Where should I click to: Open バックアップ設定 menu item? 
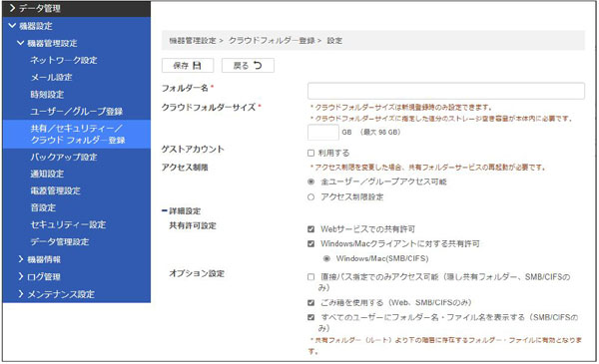[64, 157]
